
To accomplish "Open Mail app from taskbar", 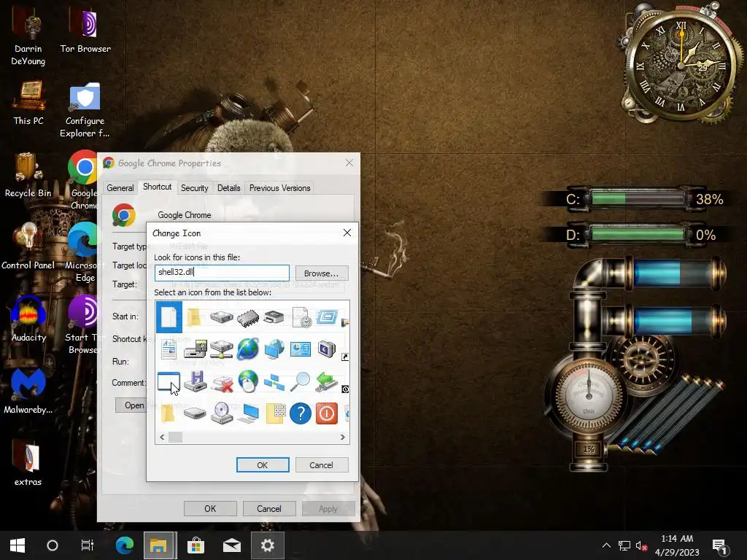I will click(x=232, y=545).
